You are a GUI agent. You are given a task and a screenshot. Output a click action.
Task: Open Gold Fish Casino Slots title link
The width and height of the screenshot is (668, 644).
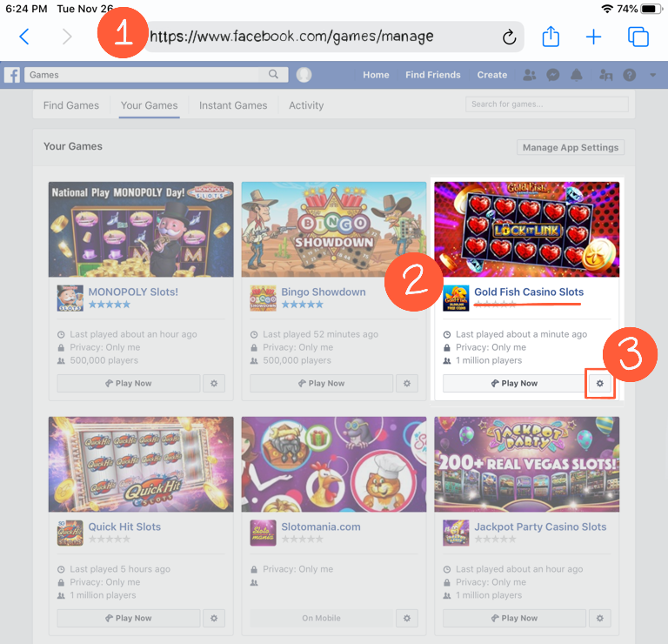(529, 292)
